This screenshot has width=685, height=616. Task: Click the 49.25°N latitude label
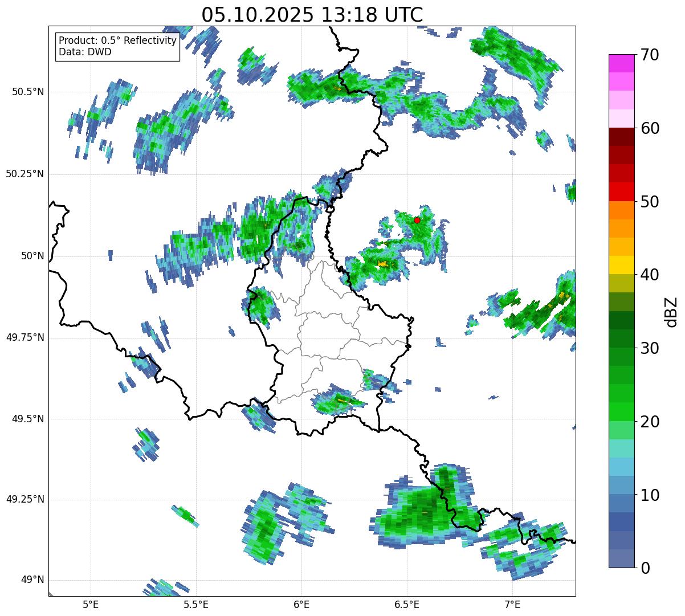(25, 499)
